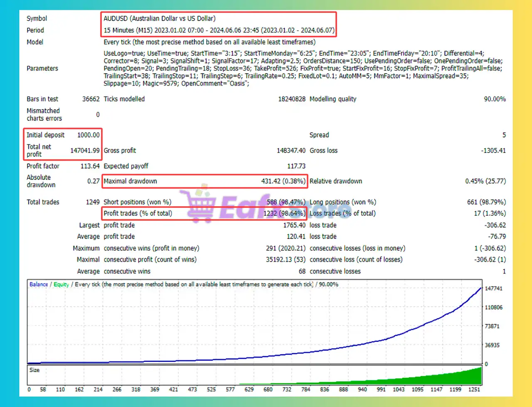Click the Profit trades (% of total) box
The height and width of the screenshot is (407, 532).
click(x=204, y=213)
